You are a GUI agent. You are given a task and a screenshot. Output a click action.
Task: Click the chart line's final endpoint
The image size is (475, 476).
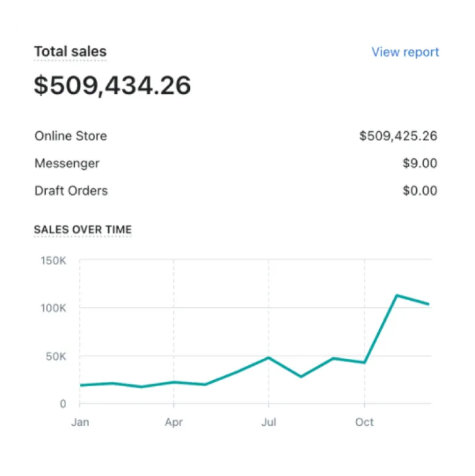tap(429, 304)
